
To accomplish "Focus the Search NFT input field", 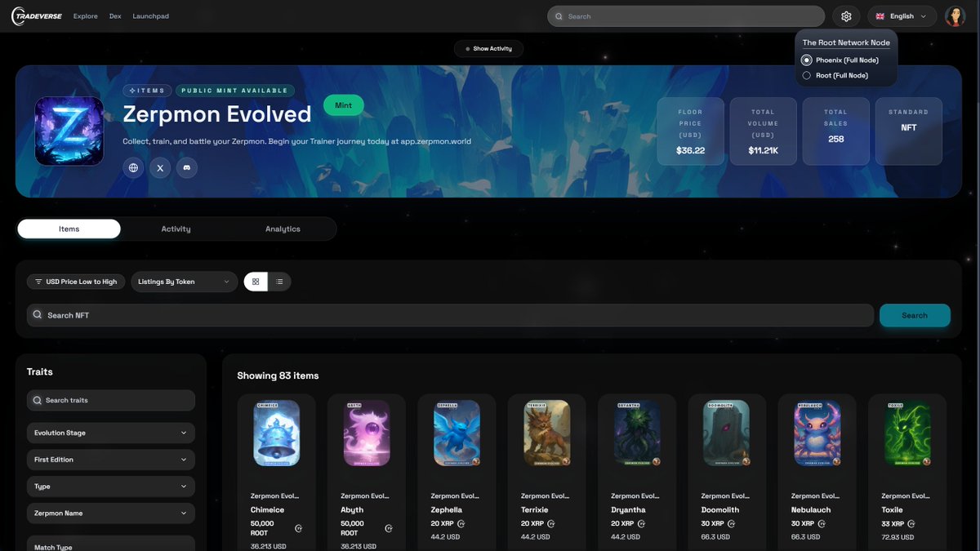I will 450,315.
